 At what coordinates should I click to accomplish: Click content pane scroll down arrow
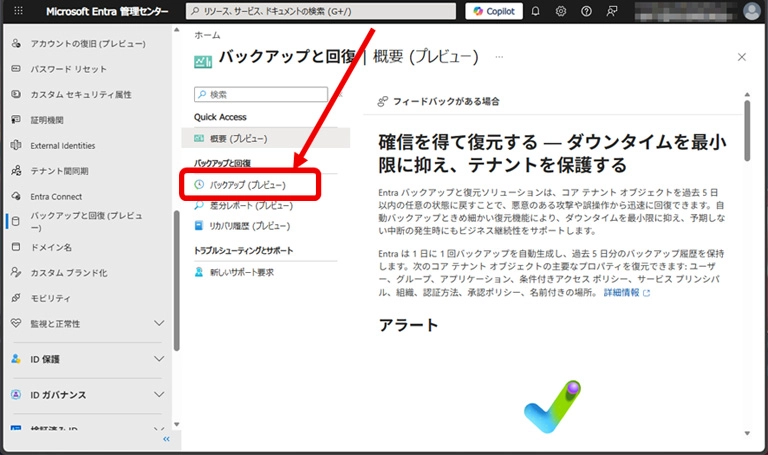coord(747,433)
